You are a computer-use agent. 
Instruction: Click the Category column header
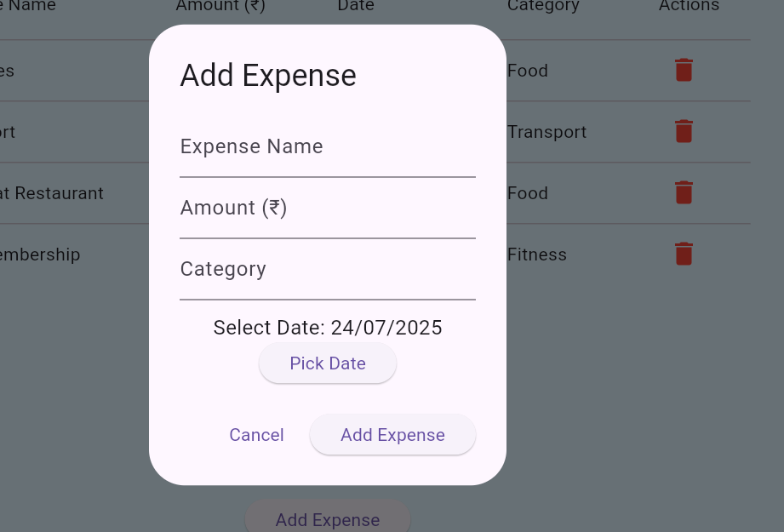(x=543, y=6)
